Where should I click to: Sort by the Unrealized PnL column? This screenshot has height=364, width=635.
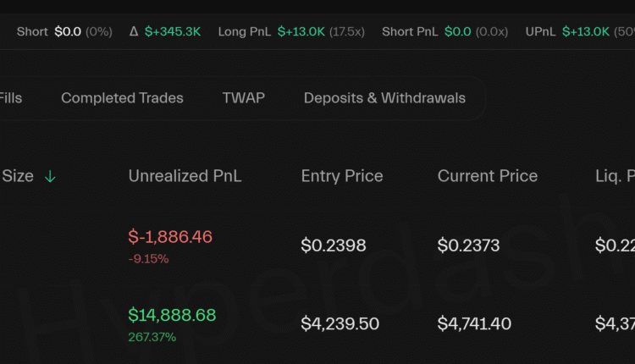coord(185,176)
